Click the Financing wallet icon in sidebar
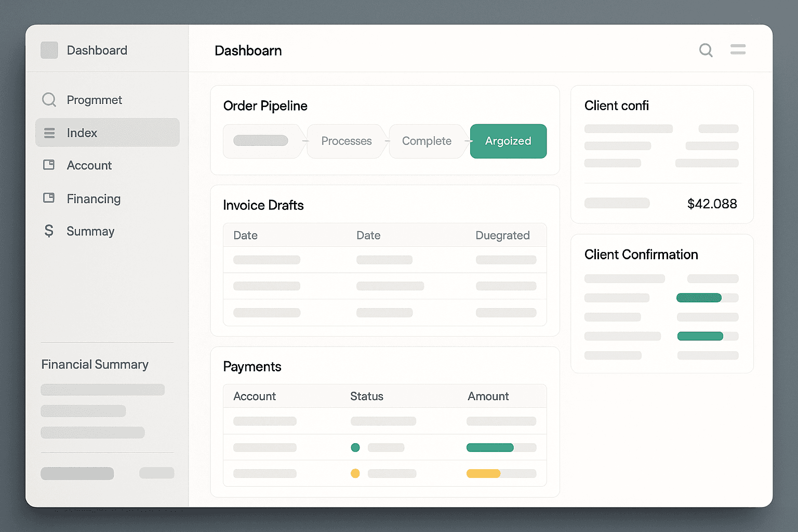This screenshot has height=532, width=798. click(x=49, y=198)
